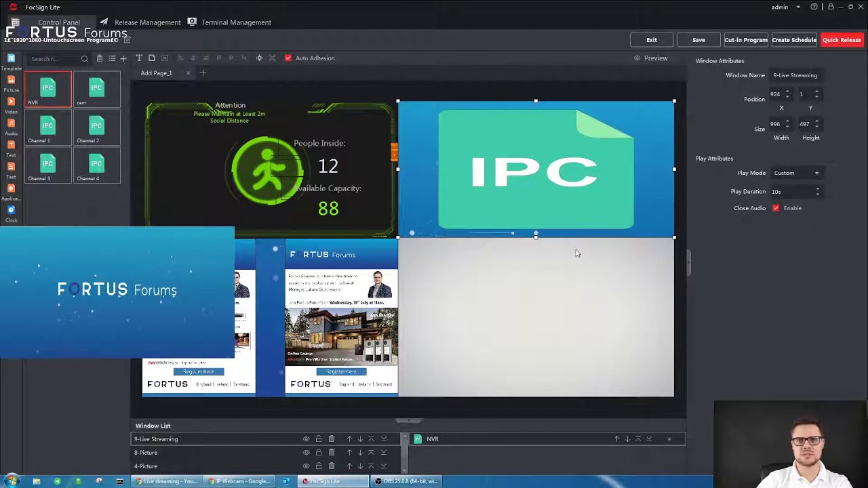Click the Save button
This screenshot has width=868, height=488.
pyautogui.click(x=698, y=40)
